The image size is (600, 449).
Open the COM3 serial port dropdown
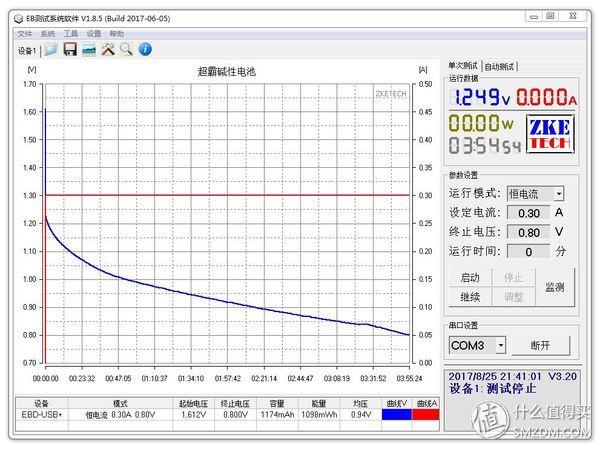[x=500, y=345]
